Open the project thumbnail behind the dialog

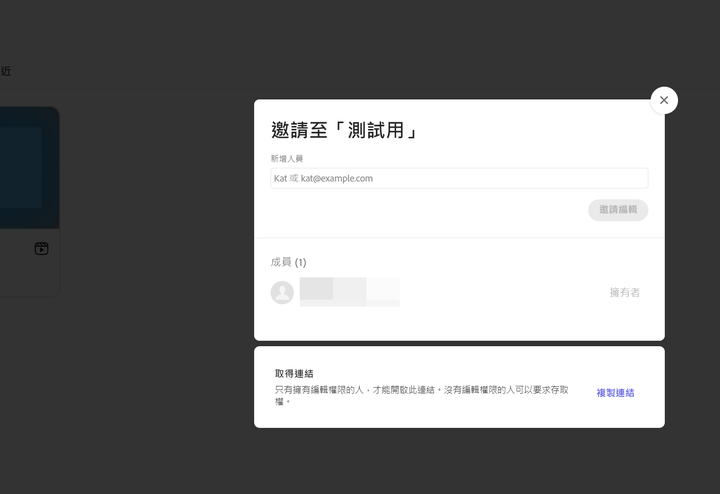tap(29, 168)
